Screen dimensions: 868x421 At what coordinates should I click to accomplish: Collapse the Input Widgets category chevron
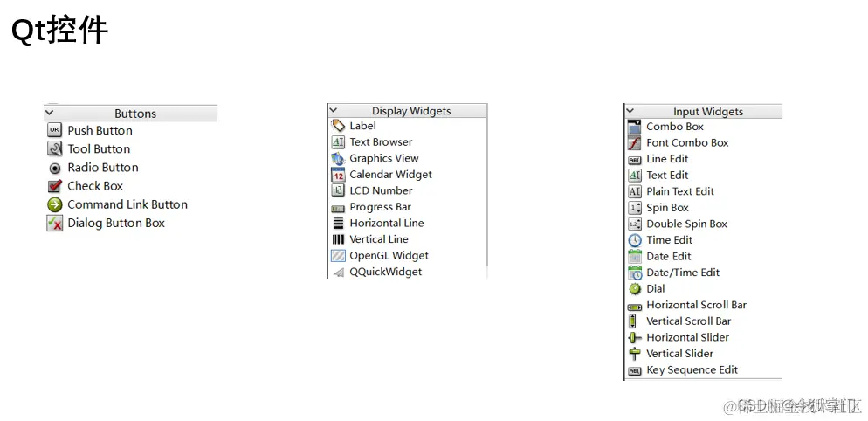click(x=630, y=111)
